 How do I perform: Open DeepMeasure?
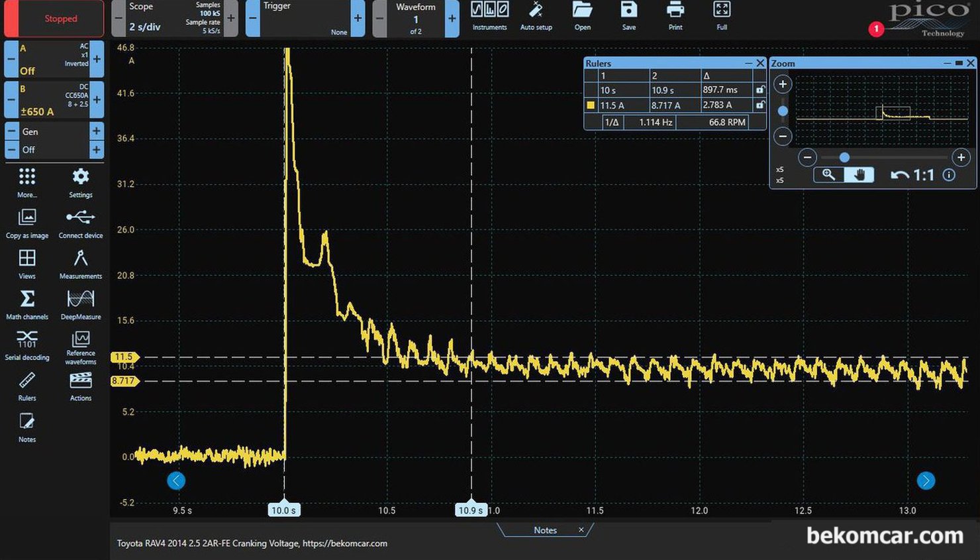81,306
